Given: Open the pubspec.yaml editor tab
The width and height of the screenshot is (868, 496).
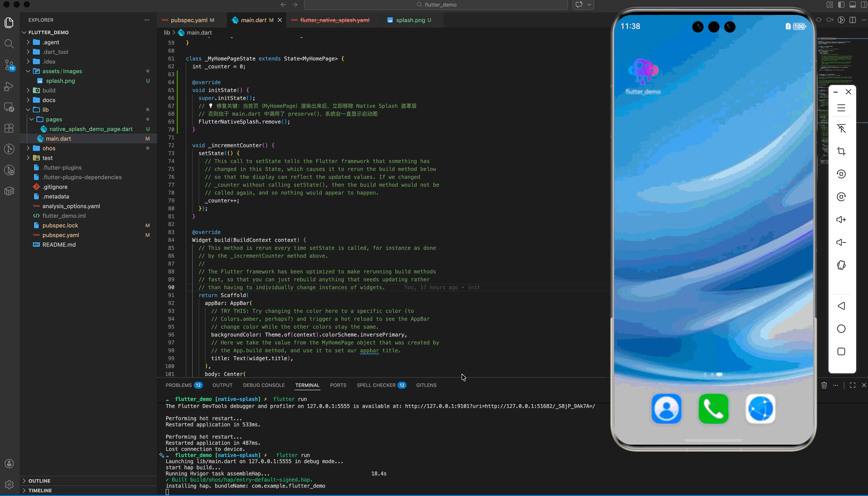Looking at the screenshot, I should tap(189, 20).
